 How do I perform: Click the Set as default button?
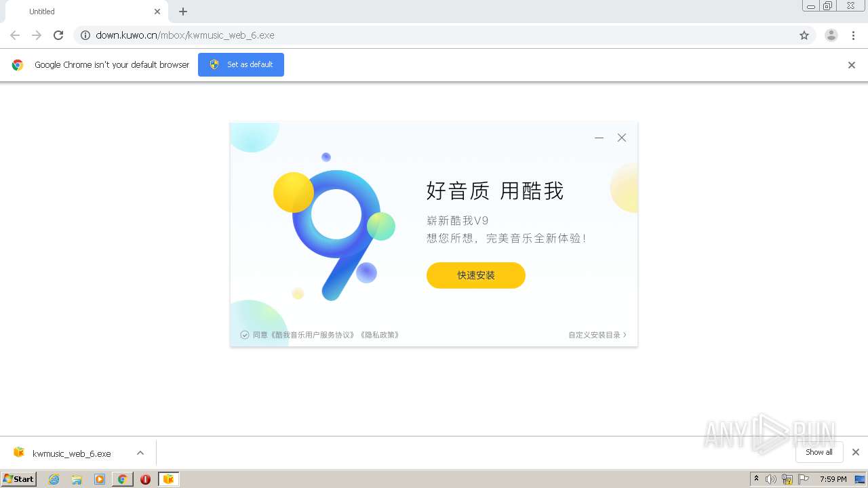[x=241, y=64]
